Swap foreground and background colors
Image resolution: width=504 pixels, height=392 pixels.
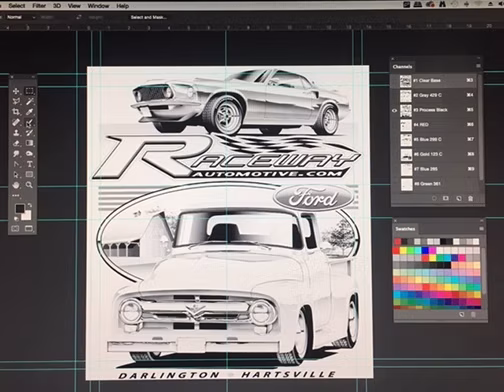[x=29, y=205]
